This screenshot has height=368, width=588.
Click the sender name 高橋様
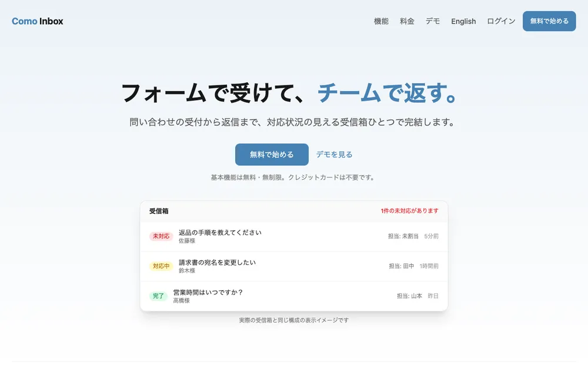coord(181,300)
